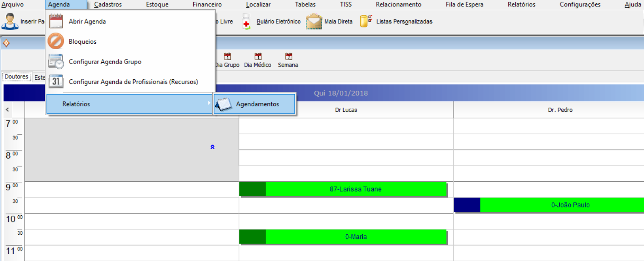Image resolution: width=644 pixels, height=261 pixels.
Task: Click the Mala Direta envelope icon
Action: point(314,21)
